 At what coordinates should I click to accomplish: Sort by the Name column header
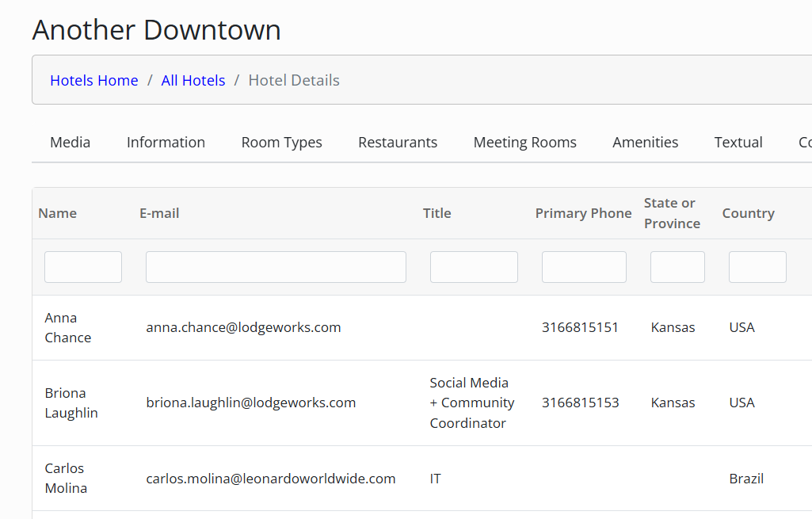tap(58, 213)
